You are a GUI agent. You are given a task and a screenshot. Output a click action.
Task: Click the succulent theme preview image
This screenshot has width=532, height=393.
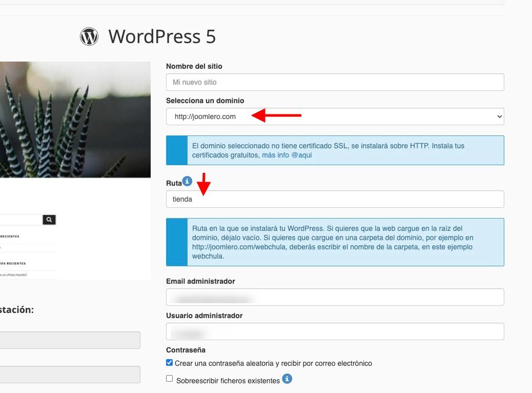(x=75, y=120)
